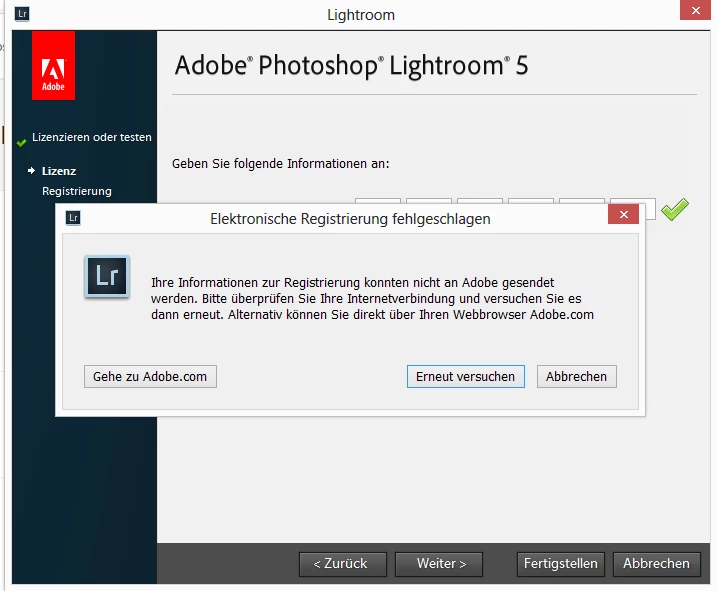Close the main Lightroom installer window
Image resolution: width=717 pixels, height=591 pixels.
[696, 10]
